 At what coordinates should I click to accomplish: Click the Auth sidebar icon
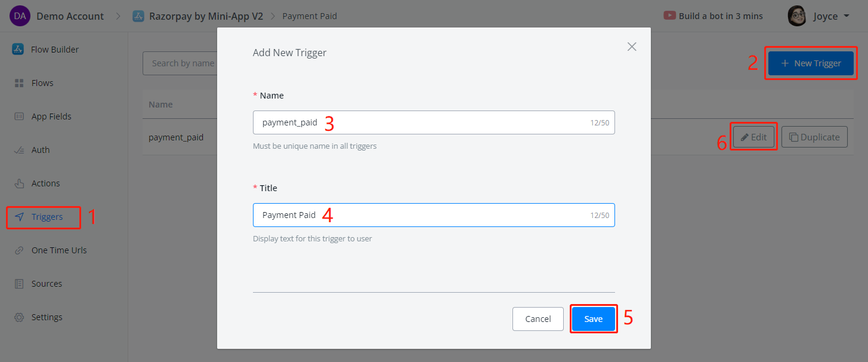tap(18, 150)
